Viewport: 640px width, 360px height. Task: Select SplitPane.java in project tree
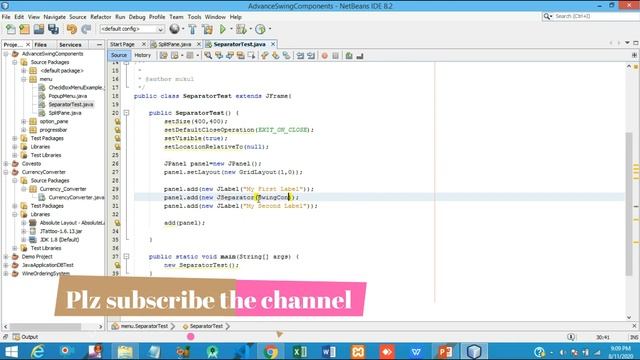[x=64, y=113]
